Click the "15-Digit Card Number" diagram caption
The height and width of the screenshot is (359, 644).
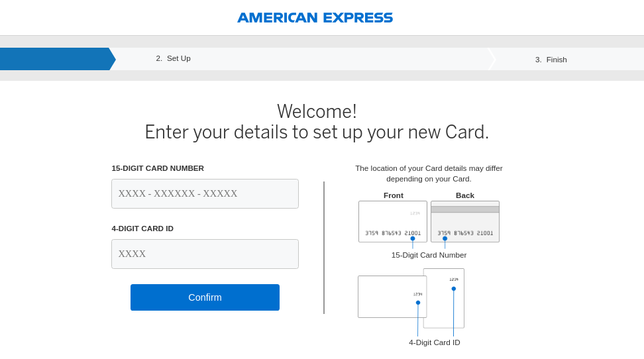click(x=429, y=255)
